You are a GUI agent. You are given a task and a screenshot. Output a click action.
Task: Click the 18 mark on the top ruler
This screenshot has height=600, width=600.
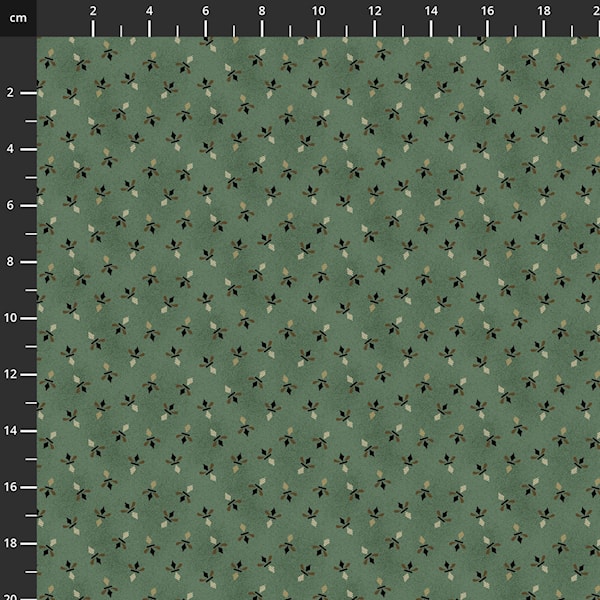pyautogui.click(x=543, y=11)
